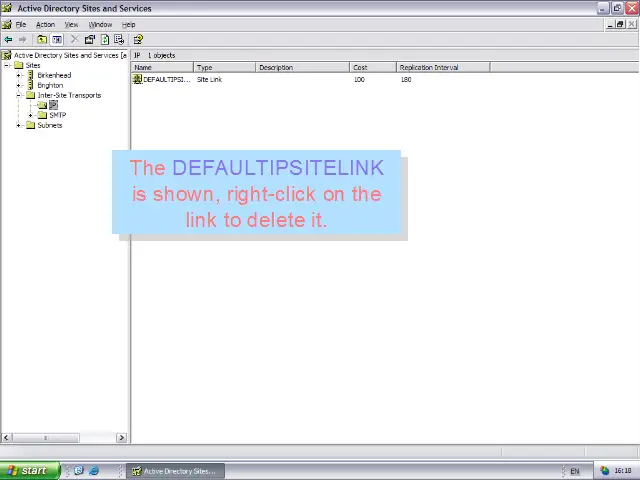Sort by the Description column header
640x480 pixels.
click(x=303, y=67)
